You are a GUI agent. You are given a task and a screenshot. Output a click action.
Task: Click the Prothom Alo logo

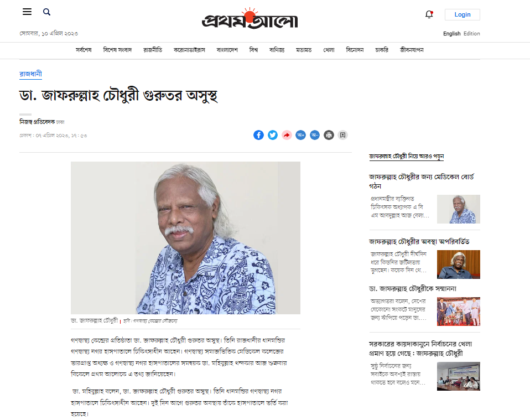coord(250,18)
